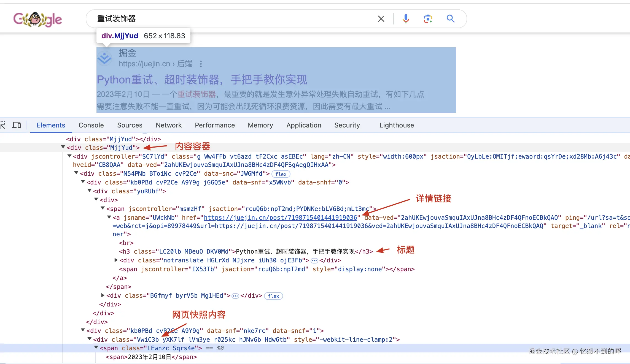Expand the notranslate HGLrXd div node

[x=116, y=260]
